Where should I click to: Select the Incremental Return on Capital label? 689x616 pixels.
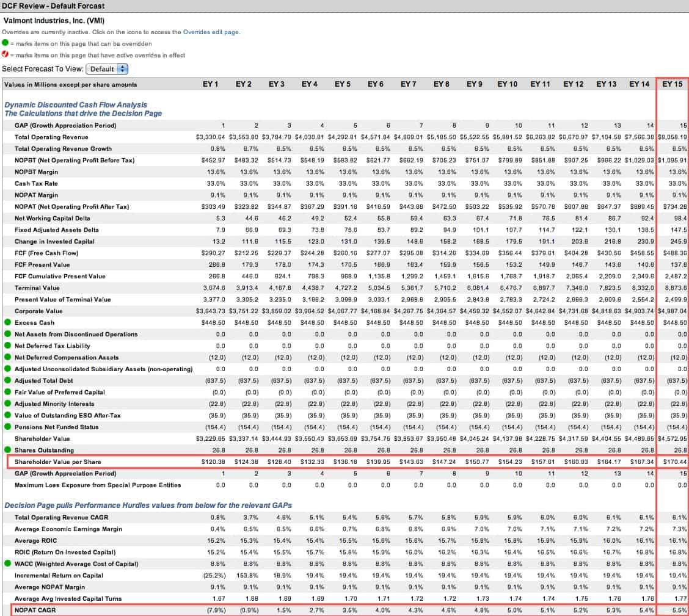pyautogui.click(x=59, y=575)
